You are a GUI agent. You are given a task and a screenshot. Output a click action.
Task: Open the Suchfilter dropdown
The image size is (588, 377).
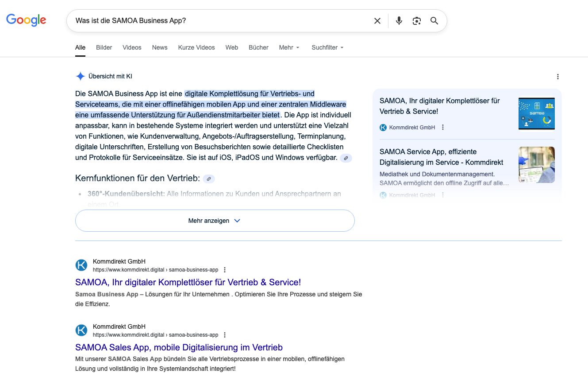pyautogui.click(x=327, y=47)
